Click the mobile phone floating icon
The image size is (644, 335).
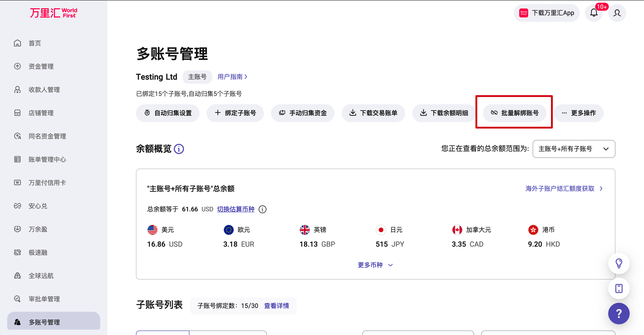tap(619, 288)
